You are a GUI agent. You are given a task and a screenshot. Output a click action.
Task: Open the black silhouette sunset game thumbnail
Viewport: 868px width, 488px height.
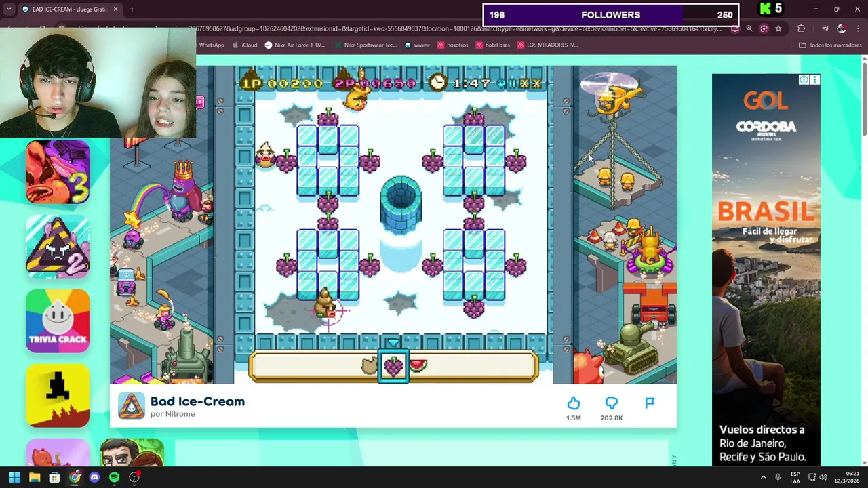58,395
